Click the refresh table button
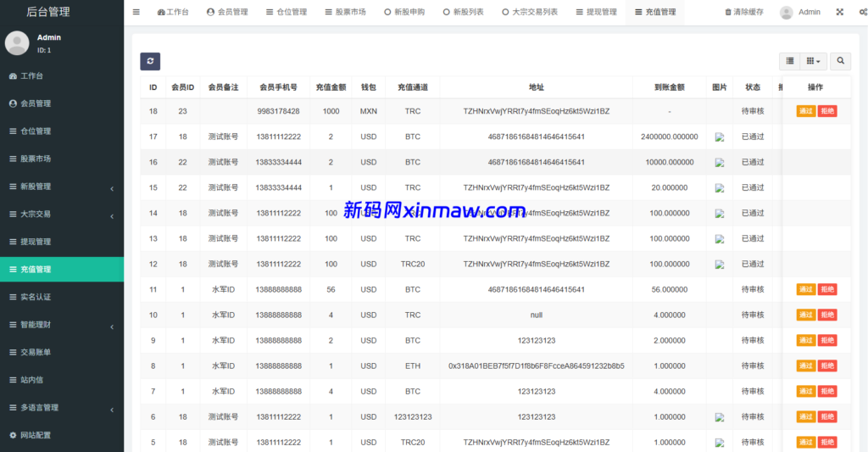 click(x=150, y=61)
